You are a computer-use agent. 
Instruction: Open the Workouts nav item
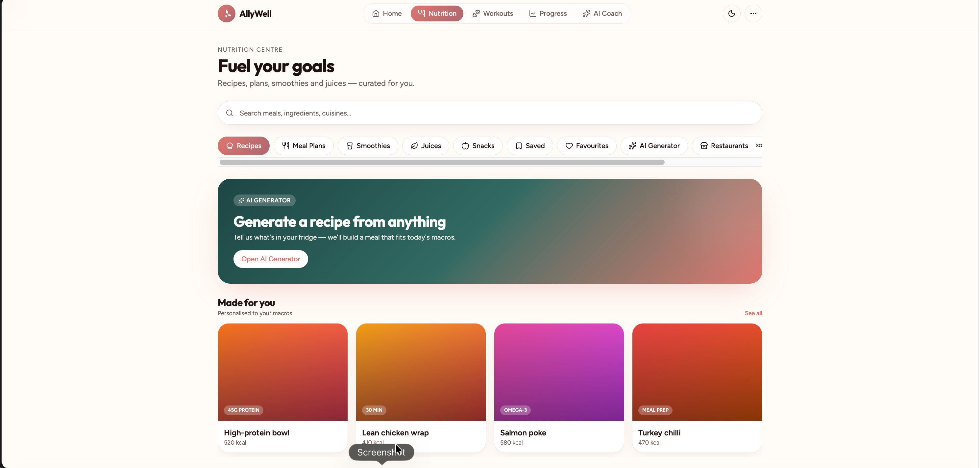(x=493, y=13)
